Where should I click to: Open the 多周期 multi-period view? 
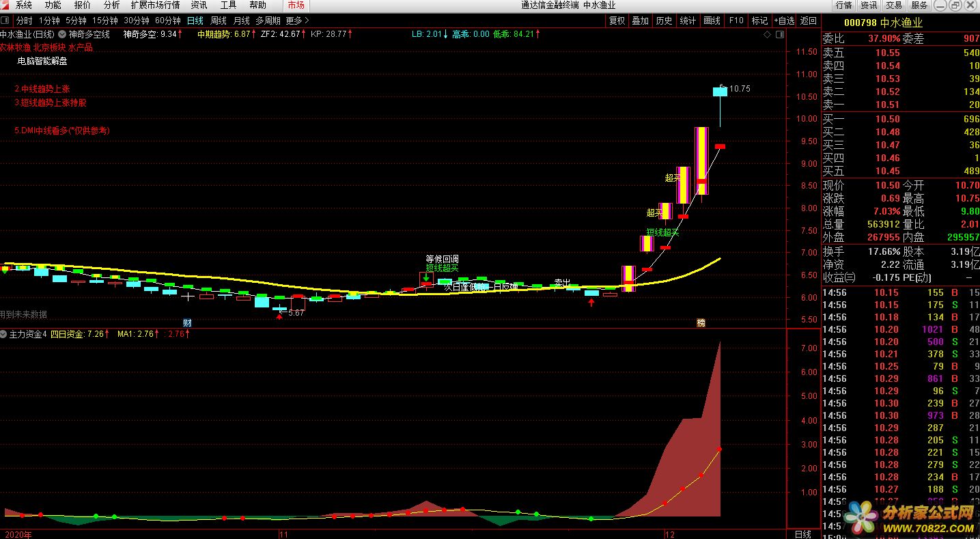pos(269,20)
